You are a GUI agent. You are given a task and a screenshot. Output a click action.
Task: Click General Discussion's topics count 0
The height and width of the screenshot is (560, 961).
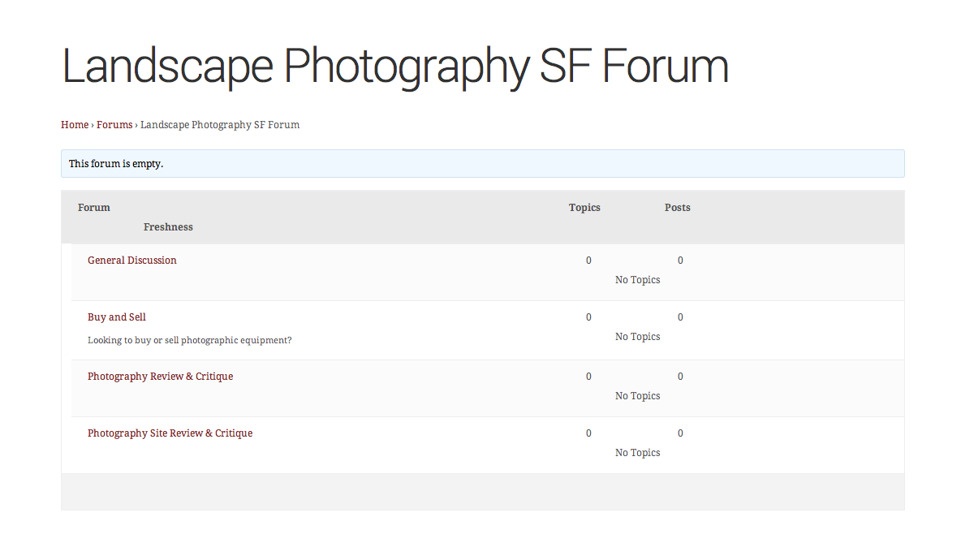588,261
